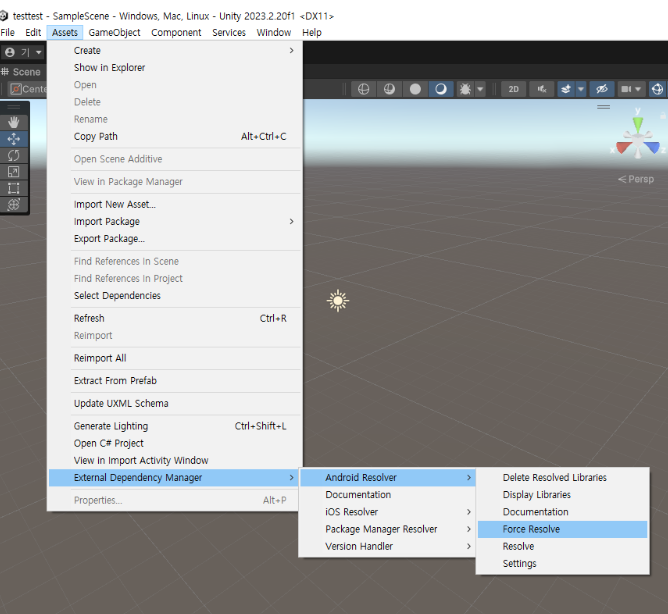Click View in Import Activity Window
The image size is (668, 614).
[175, 460]
